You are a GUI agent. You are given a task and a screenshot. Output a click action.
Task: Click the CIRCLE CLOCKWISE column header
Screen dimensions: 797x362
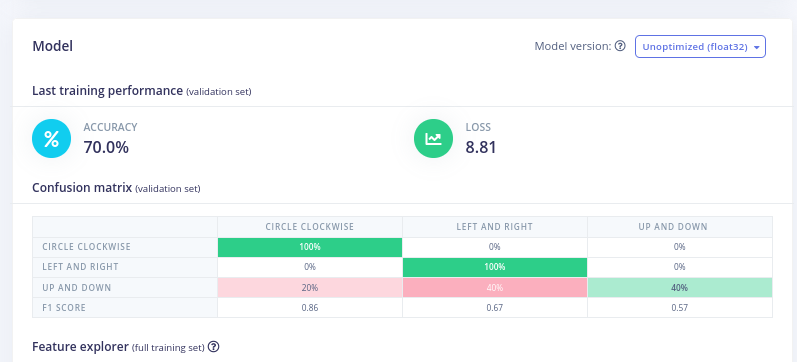pos(310,227)
